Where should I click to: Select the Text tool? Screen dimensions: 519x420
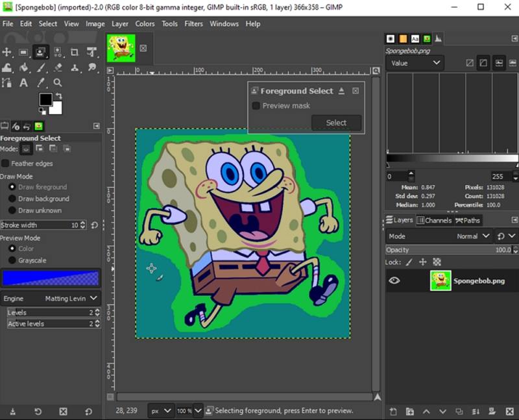pyautogui.click(x=24, y=83)
